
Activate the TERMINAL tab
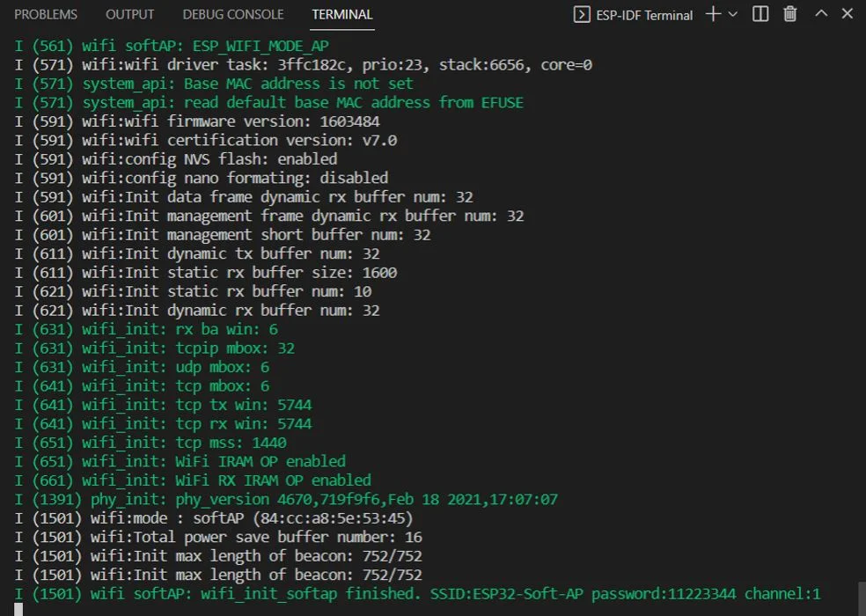click(x=342, y=14)
